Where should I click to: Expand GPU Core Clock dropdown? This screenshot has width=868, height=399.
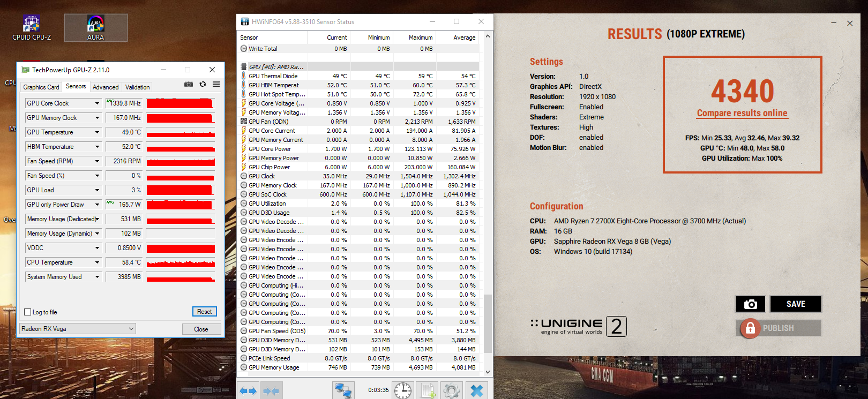tap(97, 103)
